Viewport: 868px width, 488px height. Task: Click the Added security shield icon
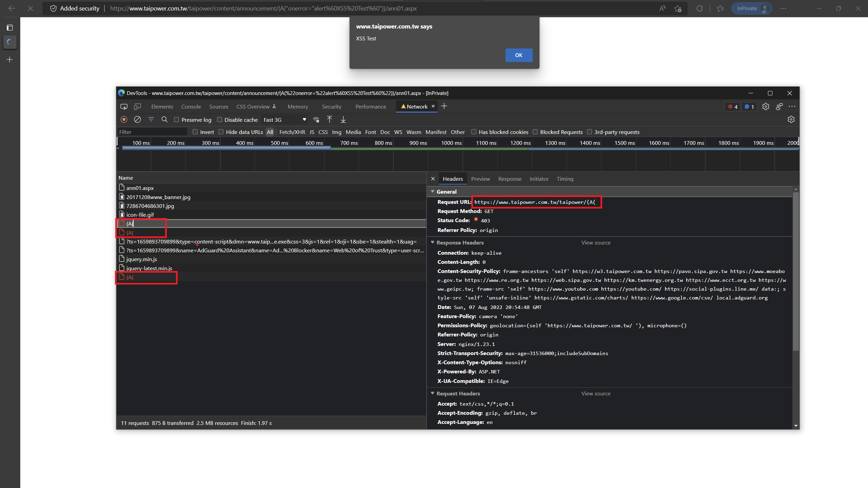pos(53,8)
